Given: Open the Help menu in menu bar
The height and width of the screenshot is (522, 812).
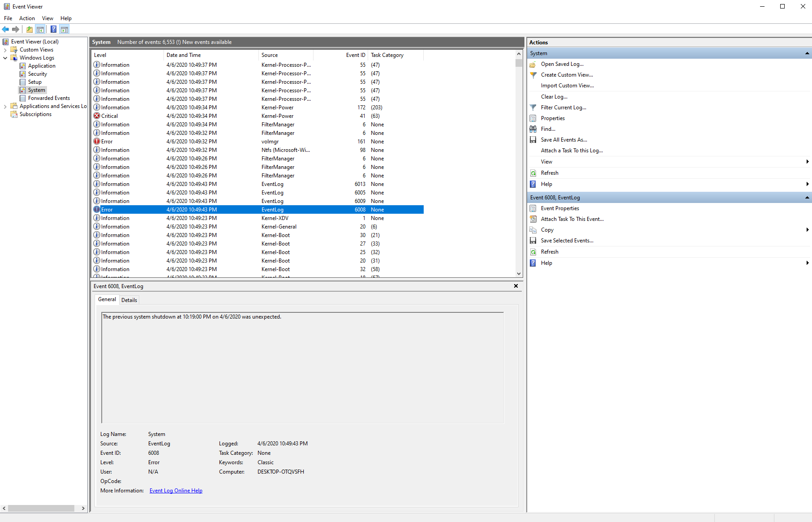Looking at the screenshot, I should [x=66, y=18].
